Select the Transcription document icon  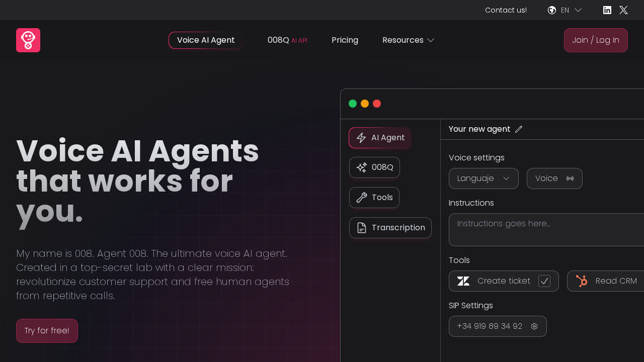361,228
